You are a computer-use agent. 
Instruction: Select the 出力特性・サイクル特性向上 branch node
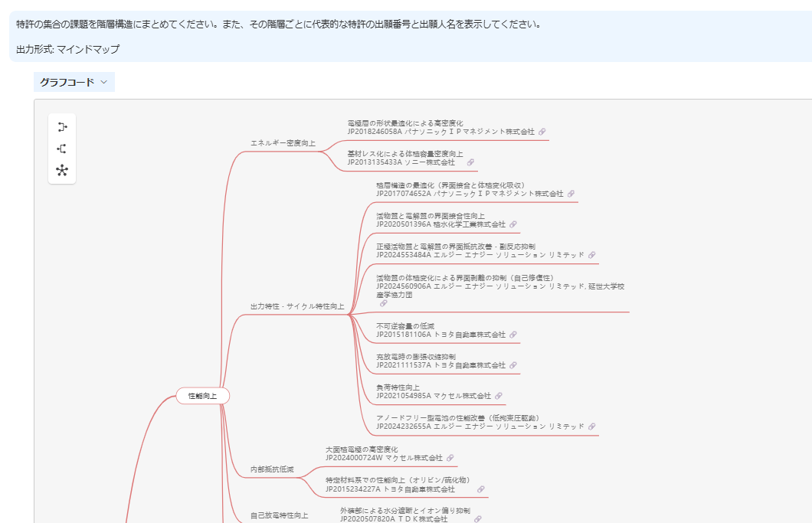coord(296,306)
